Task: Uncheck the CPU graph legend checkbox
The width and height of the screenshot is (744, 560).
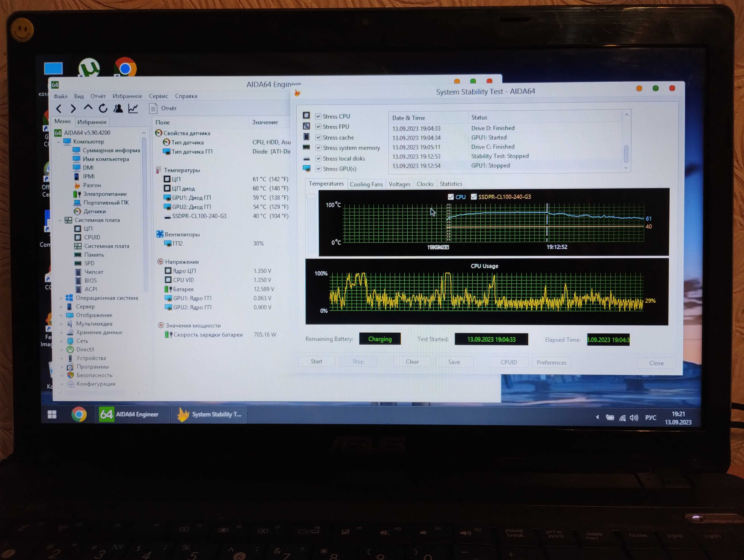Action: [451, 197]
